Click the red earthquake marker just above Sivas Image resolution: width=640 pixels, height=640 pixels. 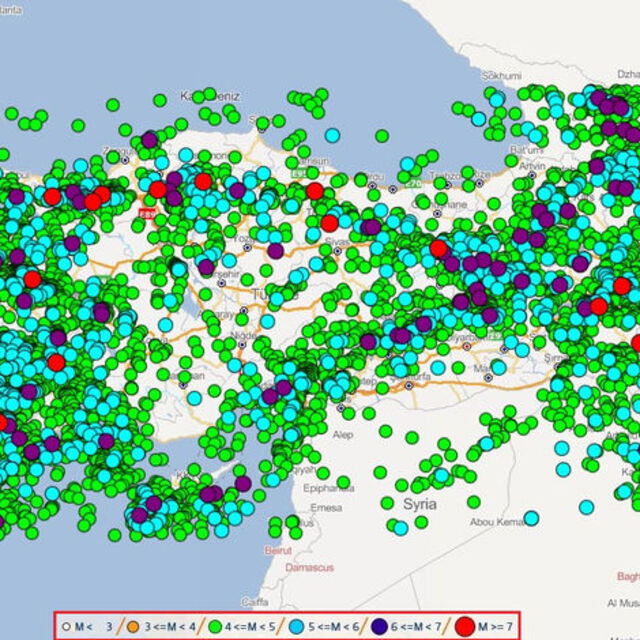pyautogui.click(x=329, y=223)
